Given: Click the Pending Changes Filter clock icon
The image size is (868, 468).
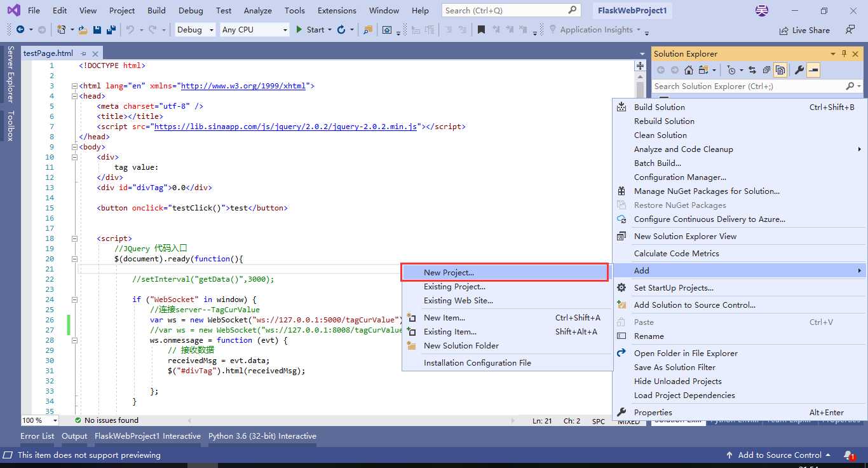Looking at the screenshot, I should point(731,70).
